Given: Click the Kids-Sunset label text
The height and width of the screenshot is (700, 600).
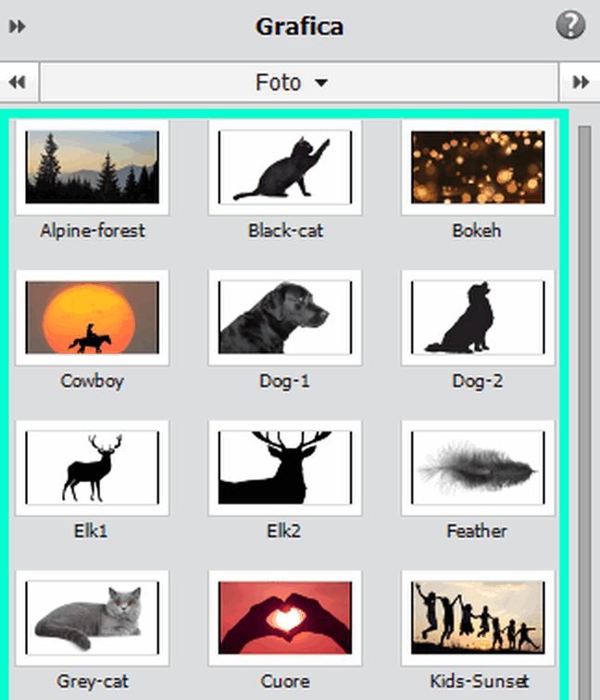Looking at the screenshot, I should (x=479, y=681).
